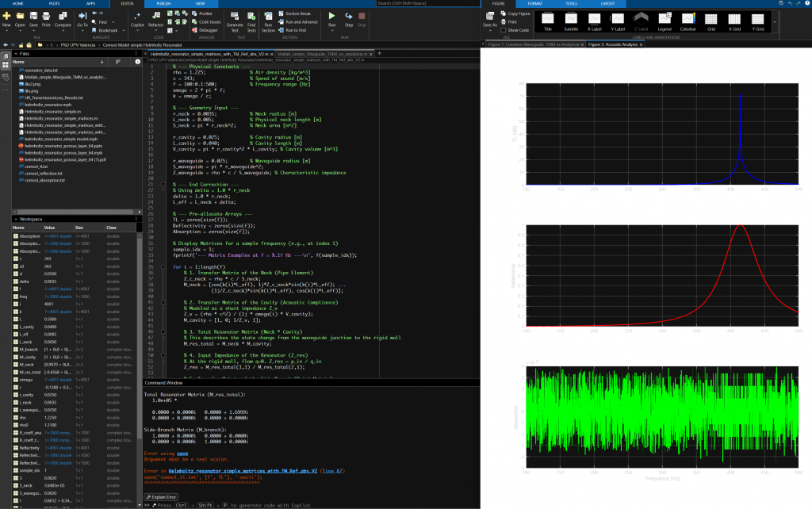Viewport: 812px width, 509px height.
Task: Select comsol_reflection.txt in Files panel
Action: point(44,174)
